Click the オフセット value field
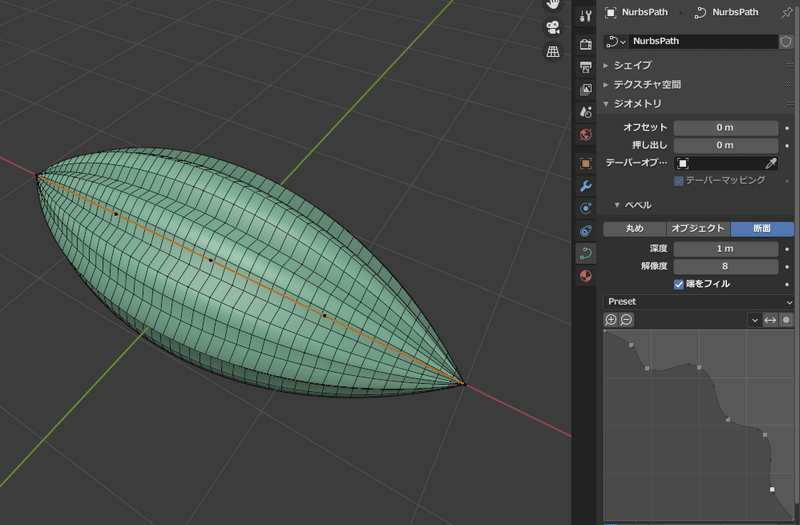This screenshot has height=525, width=800. tap(726, 128)
